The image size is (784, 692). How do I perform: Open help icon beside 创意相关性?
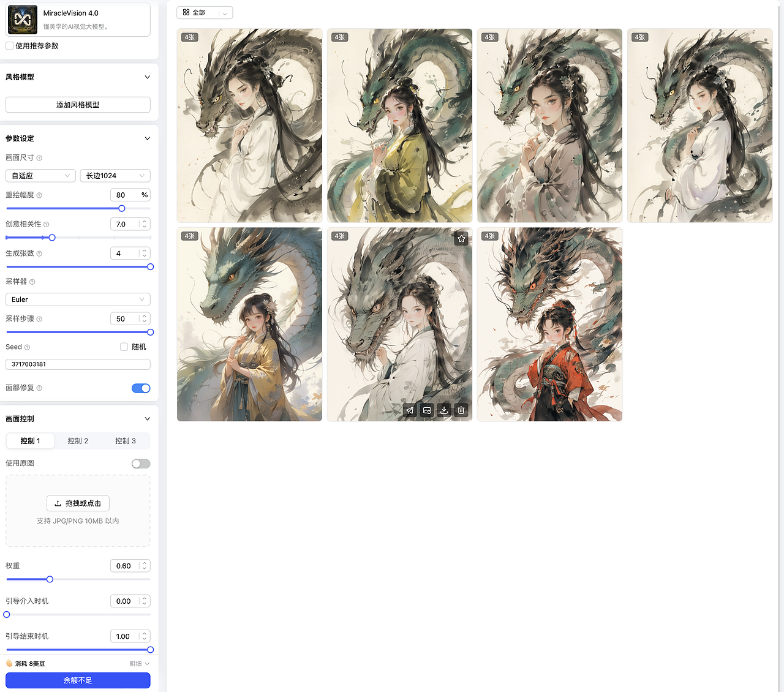pos(47,225)
